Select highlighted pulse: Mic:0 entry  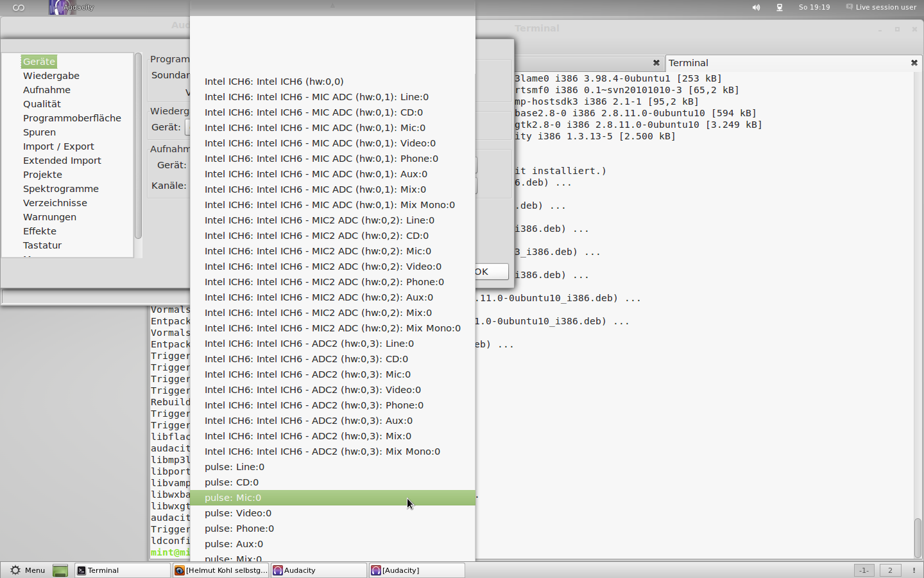coord(332,498)
